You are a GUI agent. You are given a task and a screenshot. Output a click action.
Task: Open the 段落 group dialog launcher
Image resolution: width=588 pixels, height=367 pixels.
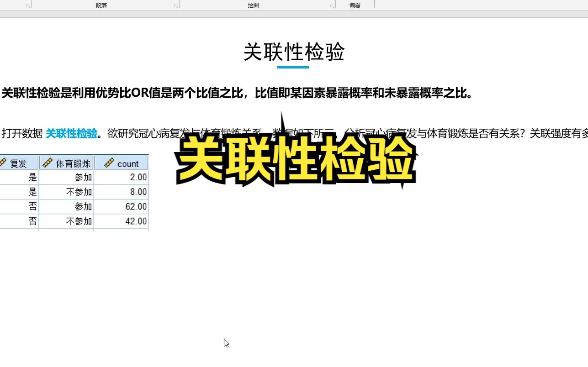(176, 6)
